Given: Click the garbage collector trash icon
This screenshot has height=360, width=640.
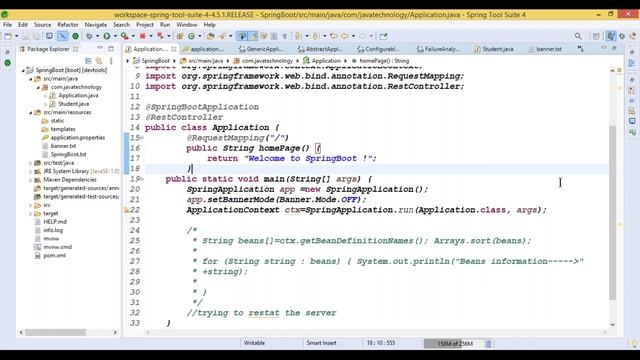Looking at the screenshot, I should pyautogui.click(x=489, y=344).
